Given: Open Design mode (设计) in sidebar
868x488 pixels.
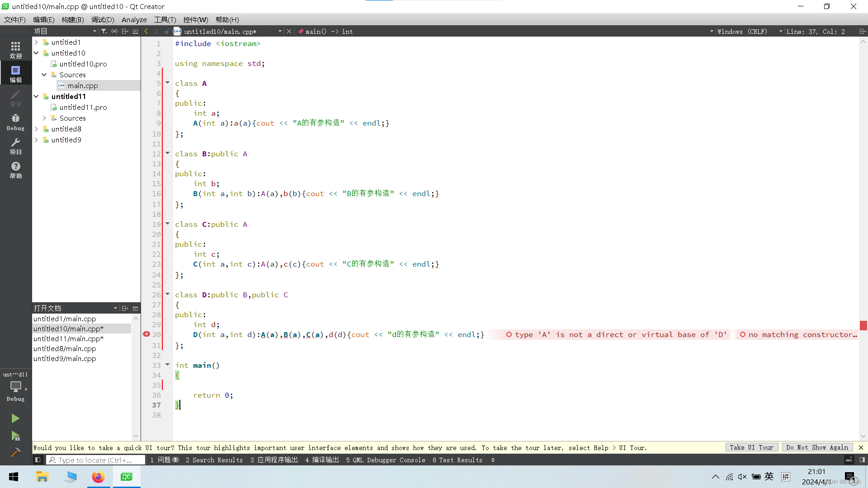Looking at the screenshot, I should pyautogui.click(x=16, y=98).
